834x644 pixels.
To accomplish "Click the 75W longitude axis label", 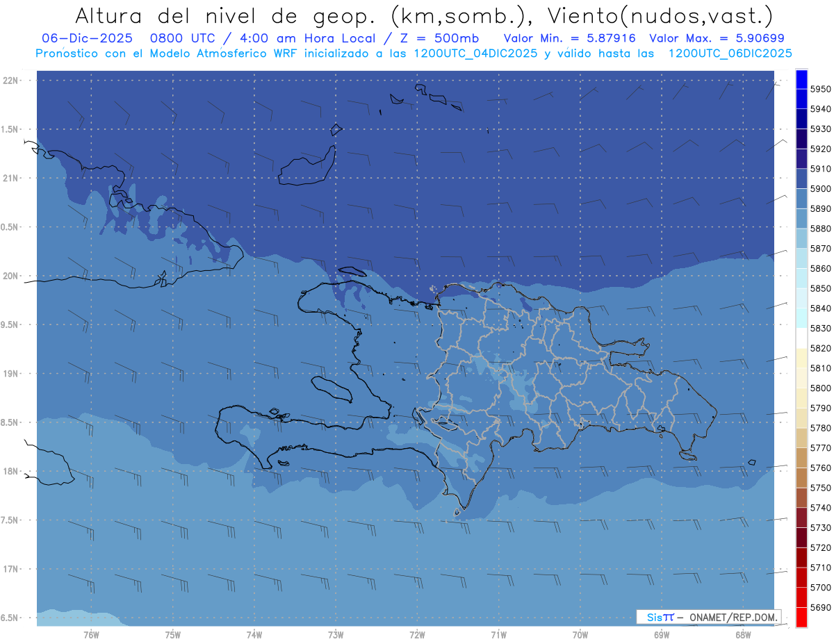I will (x=173, y=635).
